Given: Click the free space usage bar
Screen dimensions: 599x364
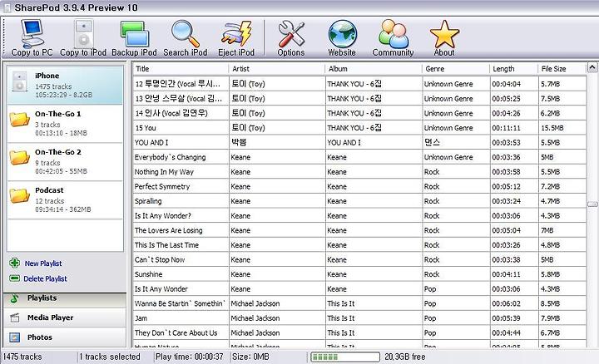Looking at the screenshot, I should pyautogui.click(x=345, y=357).
